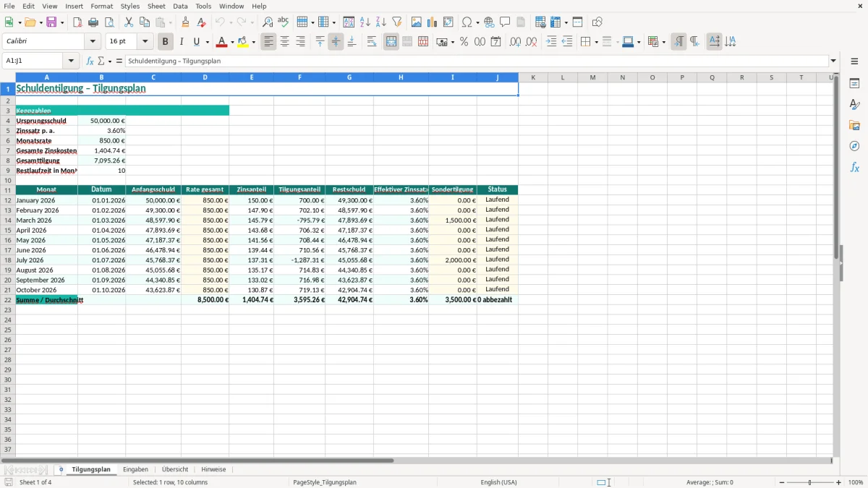
Task: Insert an image
Action: (417, 22)
